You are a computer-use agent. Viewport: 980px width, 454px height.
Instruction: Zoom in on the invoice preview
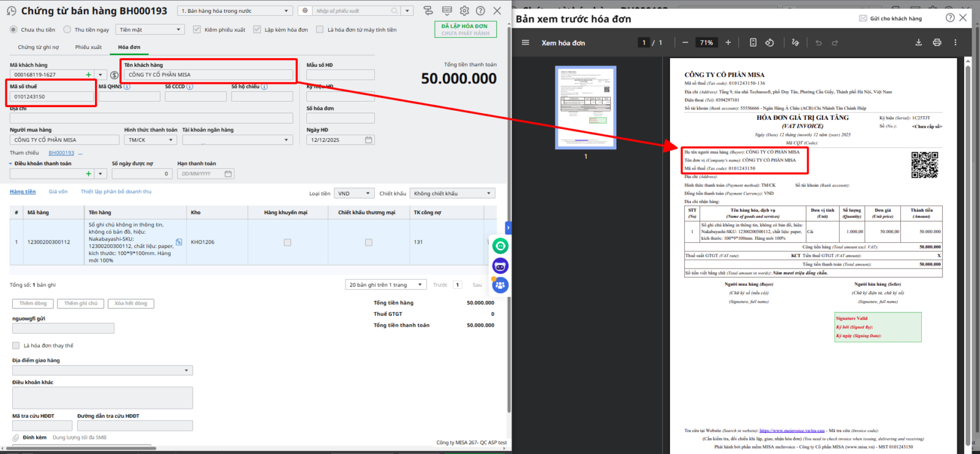(728, 43)
